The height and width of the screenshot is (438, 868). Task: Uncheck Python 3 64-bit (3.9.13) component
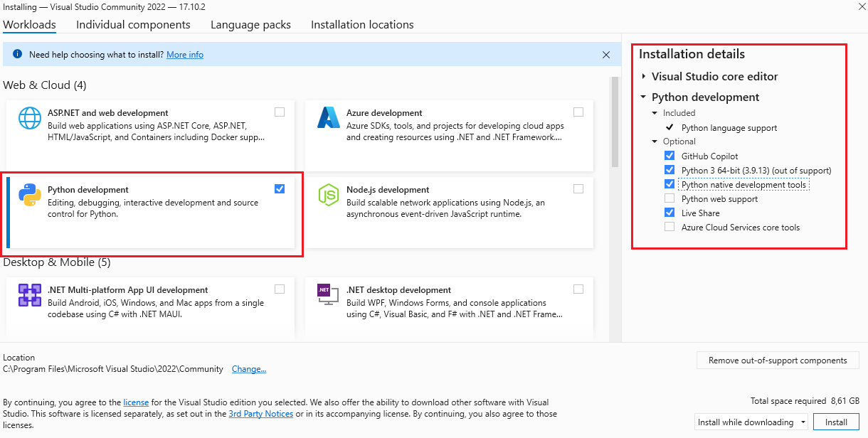coord(669,170)
